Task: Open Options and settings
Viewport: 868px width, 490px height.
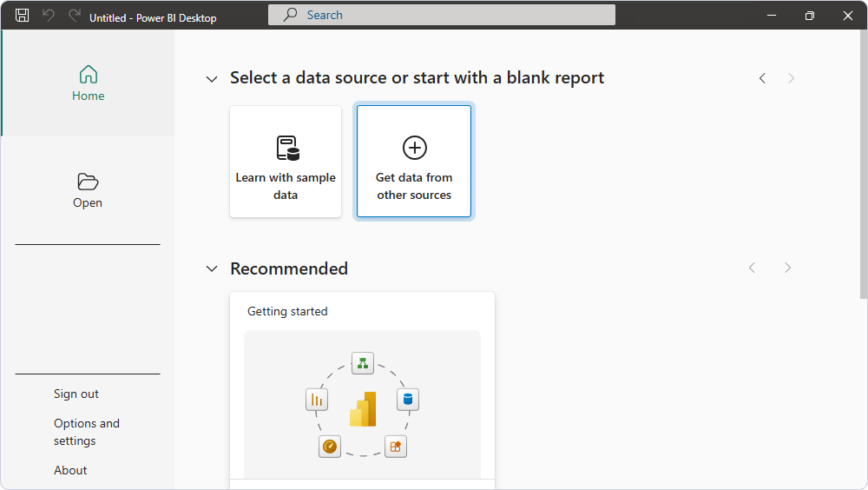Action: [x=87, y=432]
